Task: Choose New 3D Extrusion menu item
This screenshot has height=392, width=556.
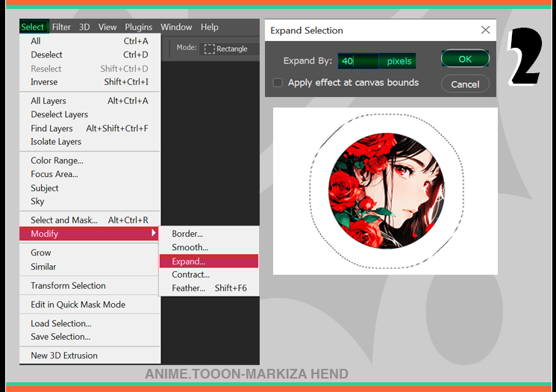Action: (90, 355)
